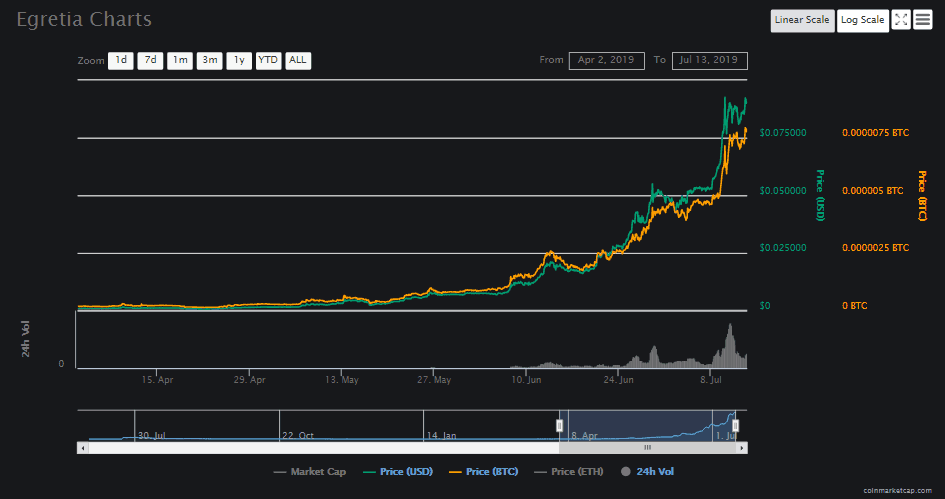This screenshot has height=499, width=945.
Task: Toggle 24h Vol series in legend
Action: coord(647,472)
